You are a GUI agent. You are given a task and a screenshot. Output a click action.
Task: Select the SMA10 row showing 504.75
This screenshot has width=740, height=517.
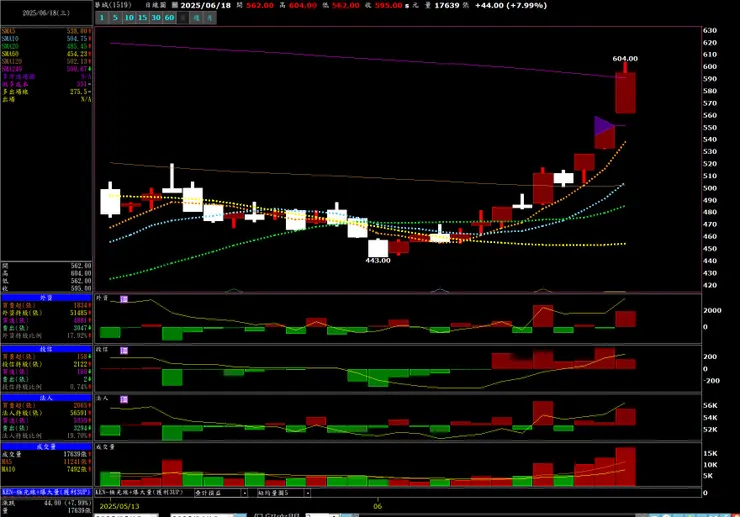tap(46, 39)
